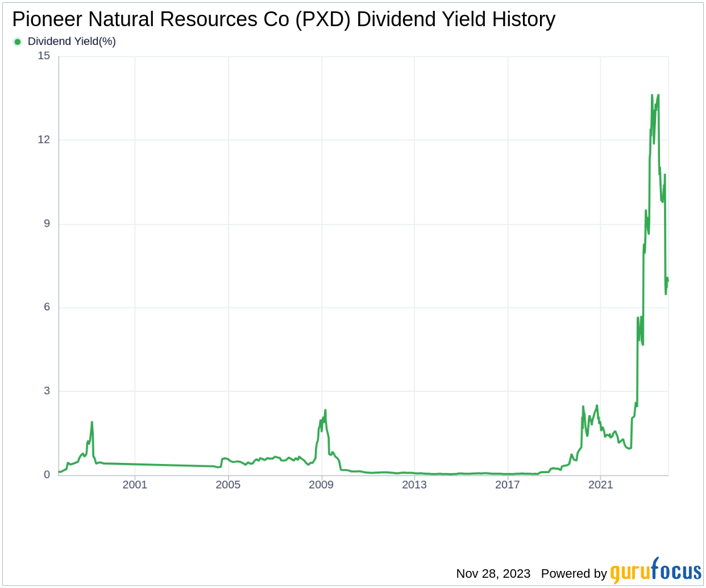Click the 15 y-axis tick label
This screenshot has height=588, width=706.
coord(44,56)
